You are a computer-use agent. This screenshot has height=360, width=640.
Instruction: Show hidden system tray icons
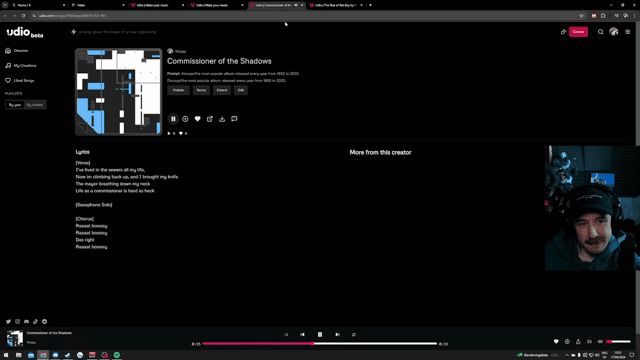(x=567, y=355)
